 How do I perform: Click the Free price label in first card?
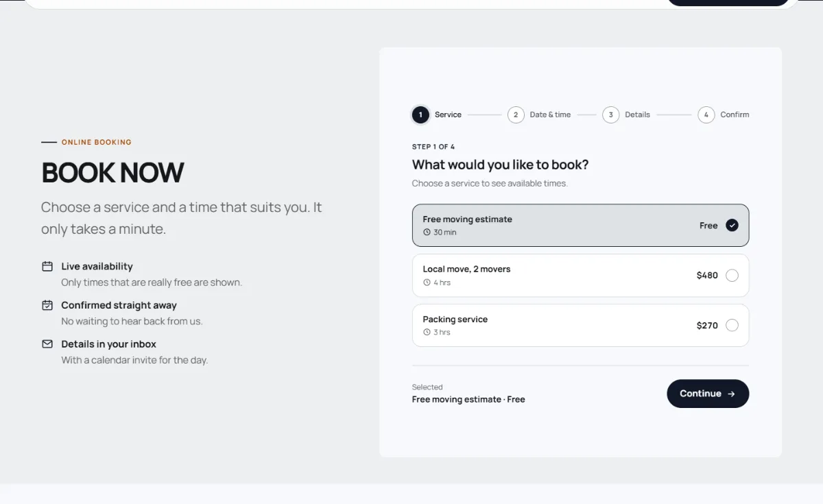click(x=708, y=225)
